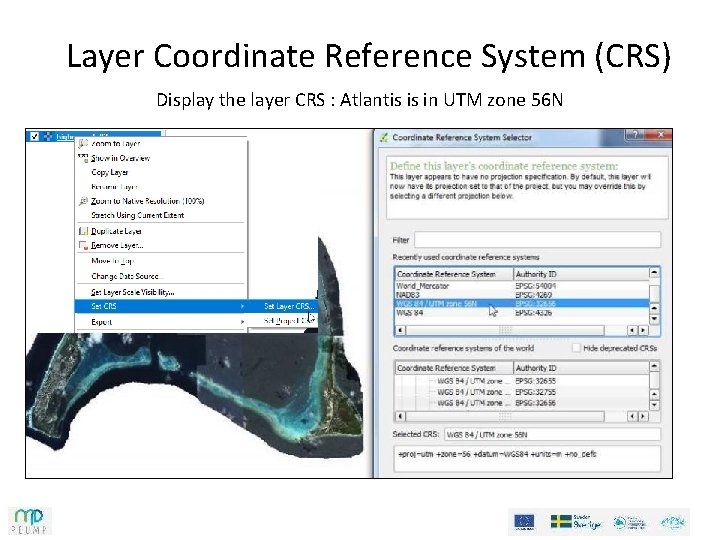Image resolution: width=720 pixels, height=540 pixels.
Task: Click the Sweden Sverige flag logo
Action: (x=575, y=522)
